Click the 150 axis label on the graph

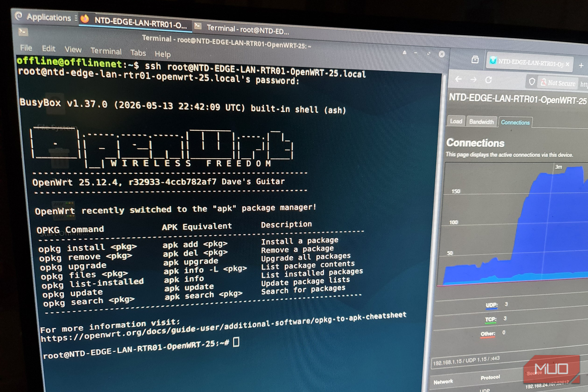coord(455,191)
